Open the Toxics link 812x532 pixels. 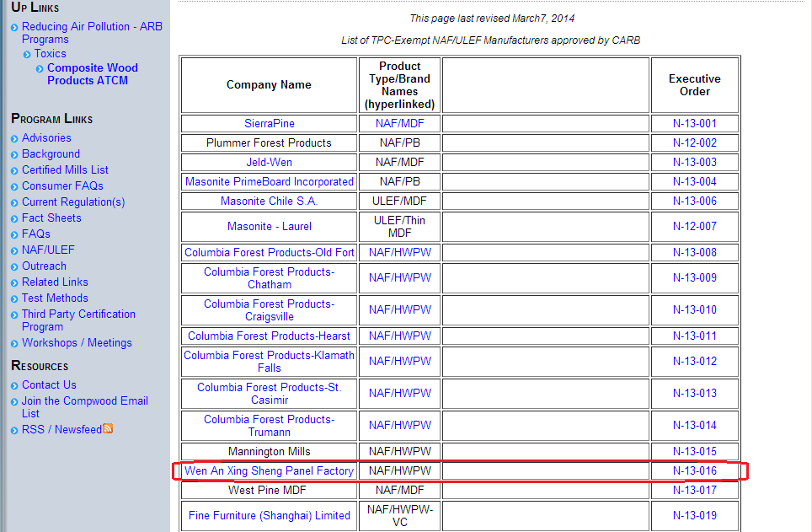pos(51,53)
